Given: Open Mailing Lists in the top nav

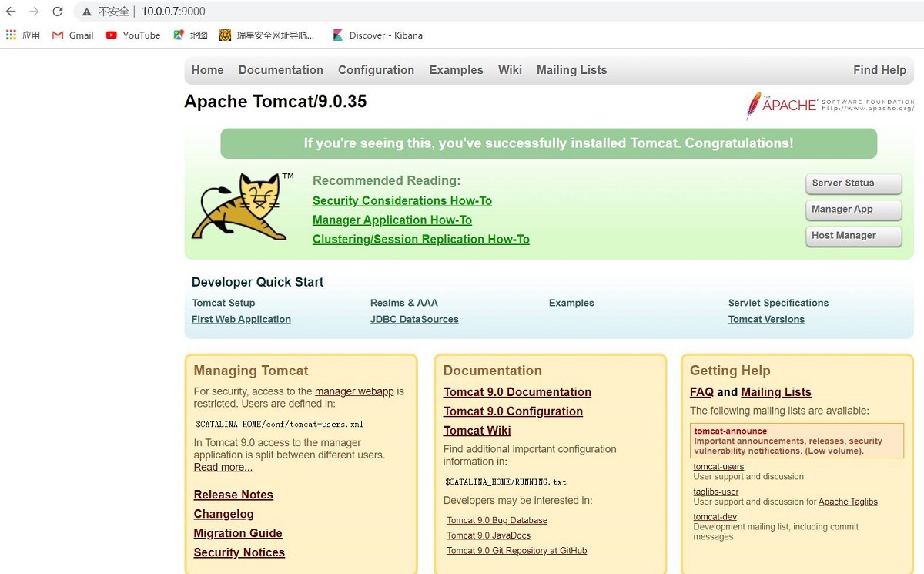Looking at the screenshot, I should click(x=571, y=70).
